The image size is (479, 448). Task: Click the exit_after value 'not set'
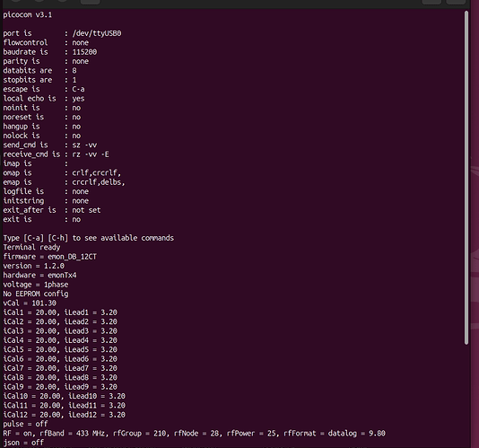coord(86,210)
